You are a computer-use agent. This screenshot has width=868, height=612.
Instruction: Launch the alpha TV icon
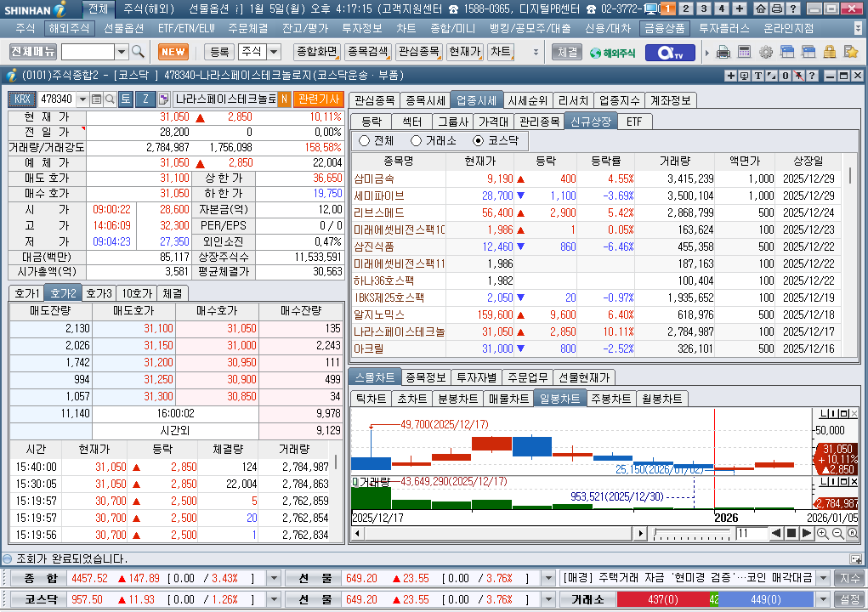click(x=669, y=53)
